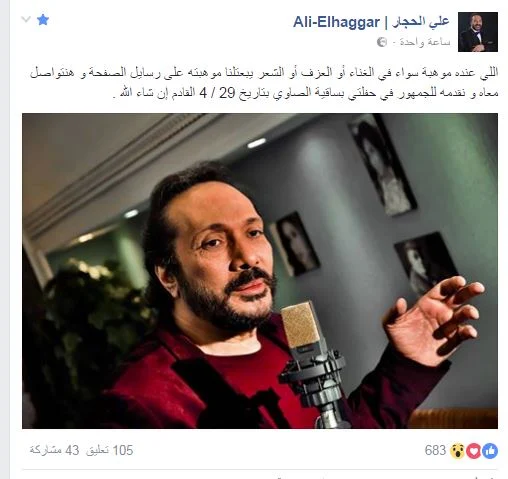Click the public globe privacy icon
Screen dimensions: 508x479
382,42
